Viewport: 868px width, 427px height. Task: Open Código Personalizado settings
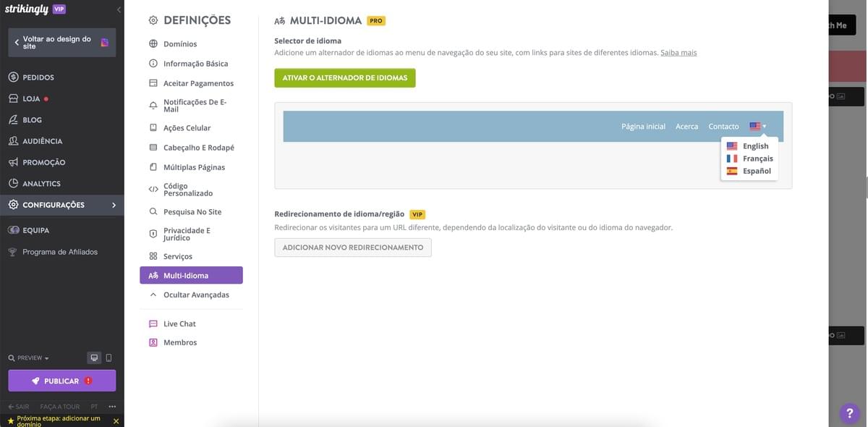188,190
